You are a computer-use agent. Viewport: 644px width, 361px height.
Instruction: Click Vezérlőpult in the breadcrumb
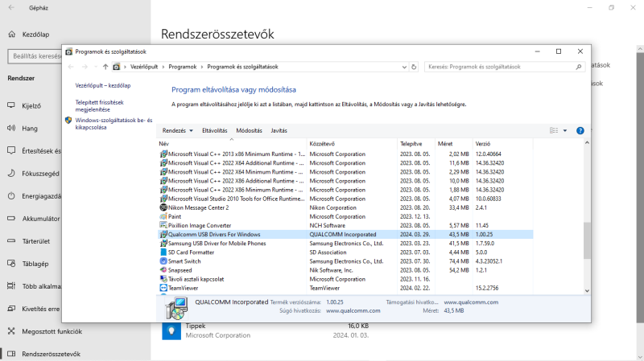tap(144, 67)
